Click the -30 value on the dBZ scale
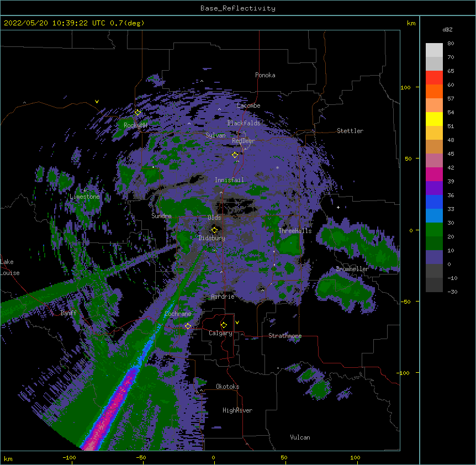Screen dimensions: 476x465 [x=452, y=292]
